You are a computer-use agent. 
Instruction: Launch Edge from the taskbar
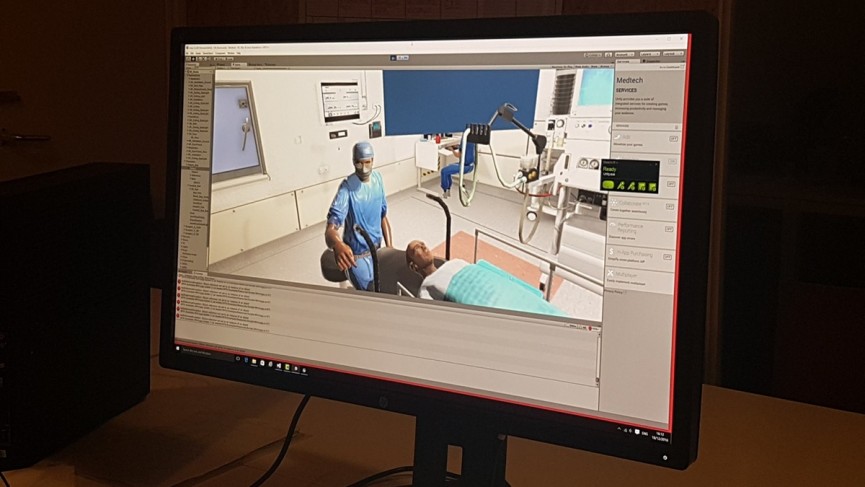246,360
